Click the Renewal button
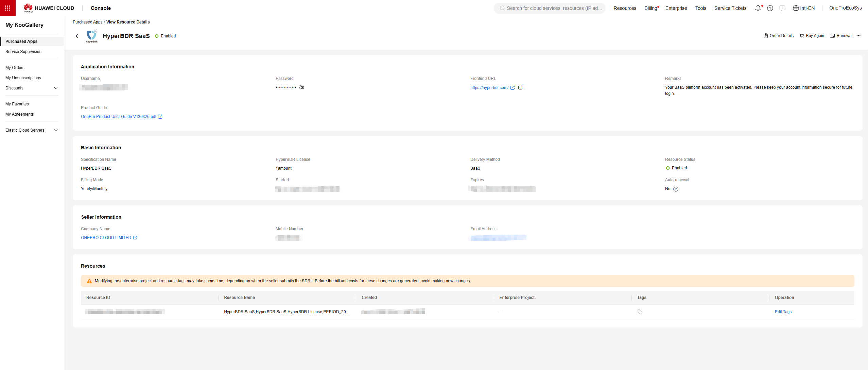The width and height of the screenshot is (868, 370). pyautogui.click(x=841, y=36)
